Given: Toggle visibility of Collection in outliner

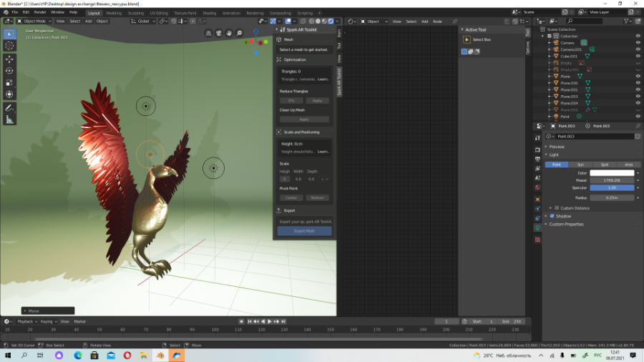Looking at the screenshot, I should (638, 36).
